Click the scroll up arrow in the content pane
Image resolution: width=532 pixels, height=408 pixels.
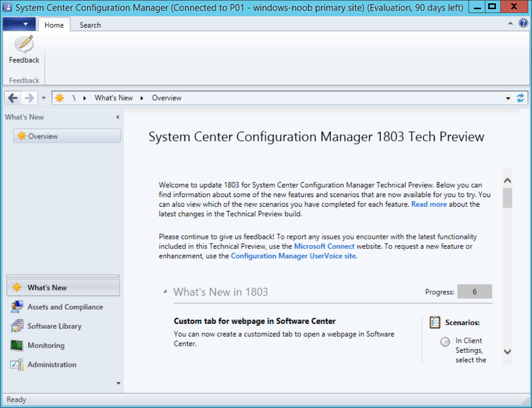(x=507, y=180)
